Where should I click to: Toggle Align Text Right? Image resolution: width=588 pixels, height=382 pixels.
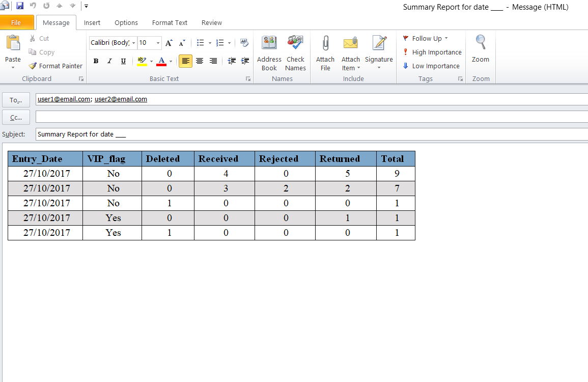coord(213,61)
